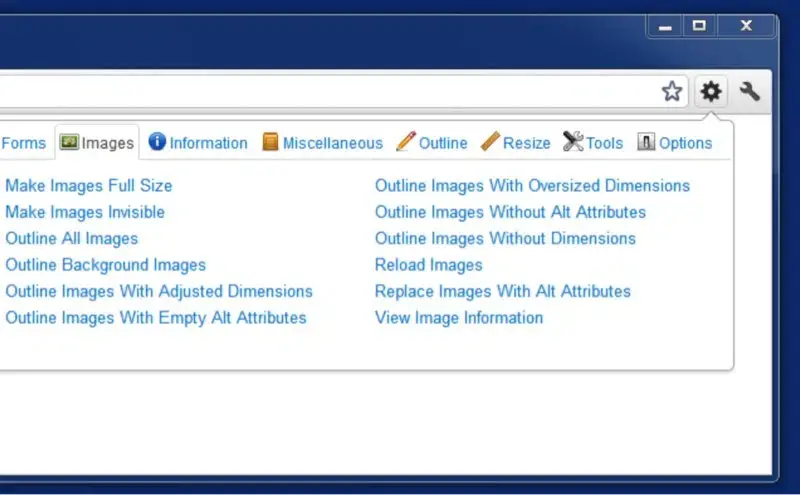Choose Make Images Invisible

coord(85,212)
